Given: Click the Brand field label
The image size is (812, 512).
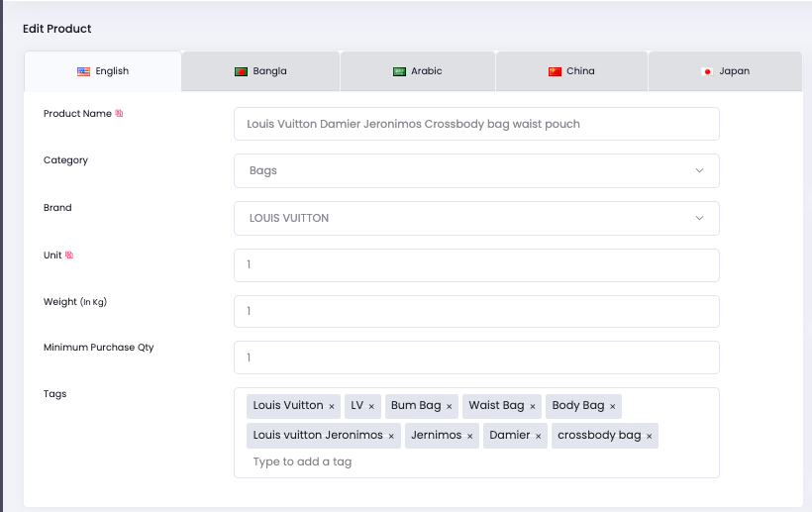Looking at the screenshot, I should tap(57, 208).
